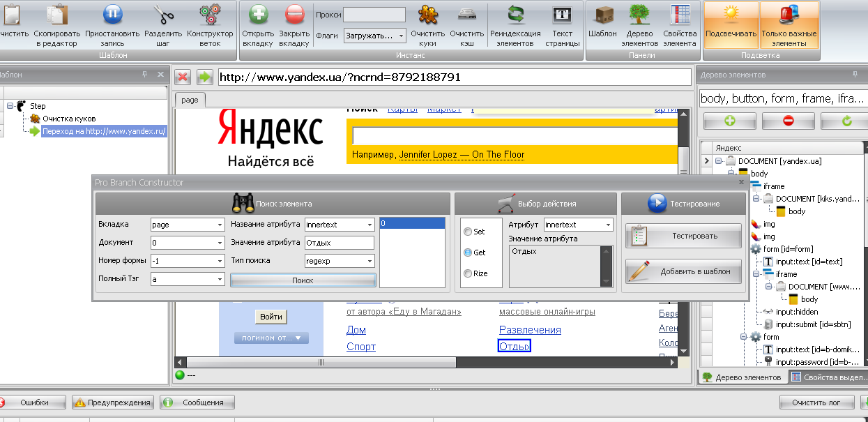Select the page tab

[x=190, y=100]
